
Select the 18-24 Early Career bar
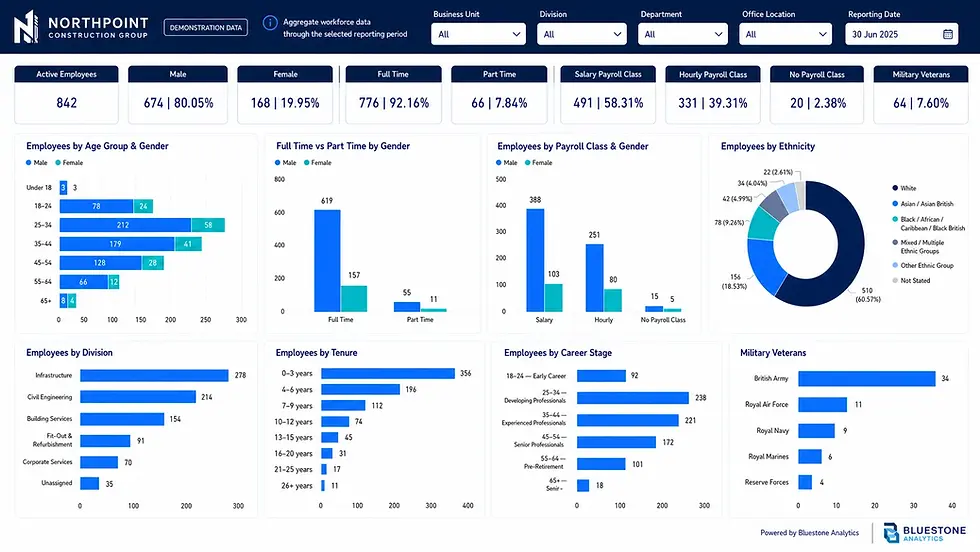(601, 376)
